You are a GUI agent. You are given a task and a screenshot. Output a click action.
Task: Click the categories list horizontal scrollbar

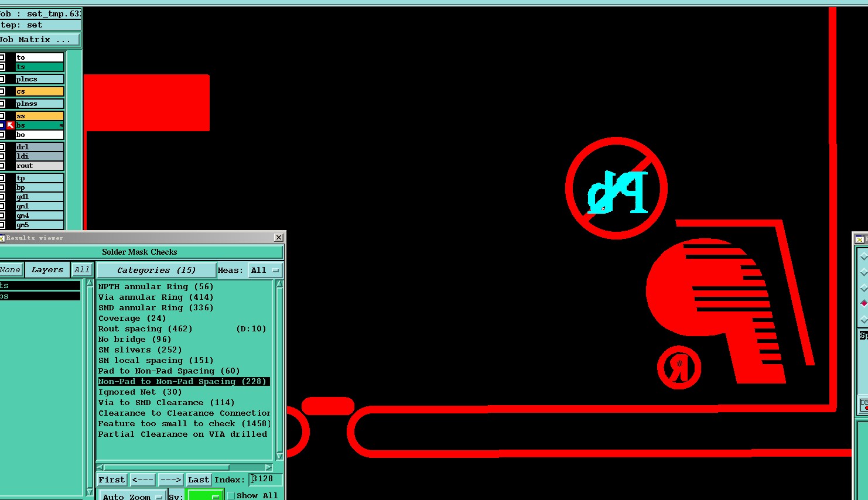184,467
